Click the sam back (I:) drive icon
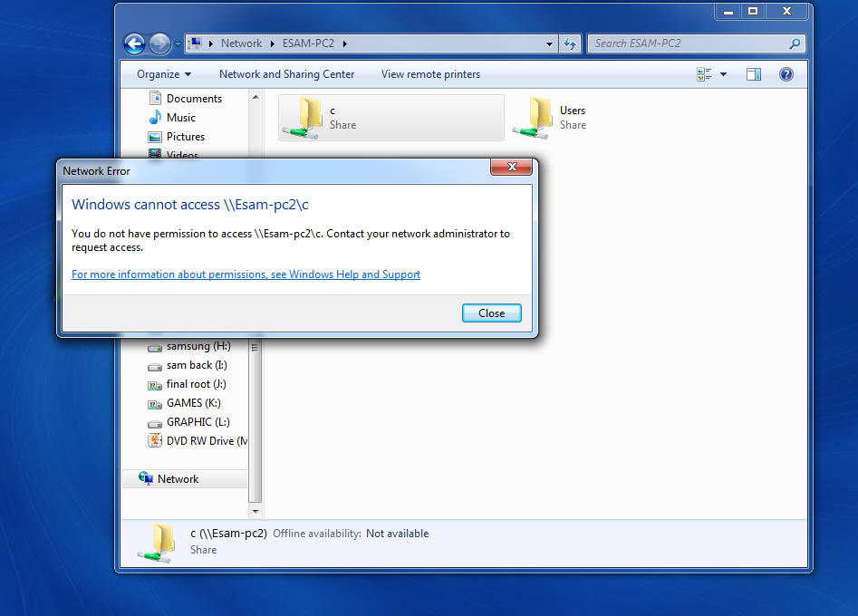 (x=155, y=367)
